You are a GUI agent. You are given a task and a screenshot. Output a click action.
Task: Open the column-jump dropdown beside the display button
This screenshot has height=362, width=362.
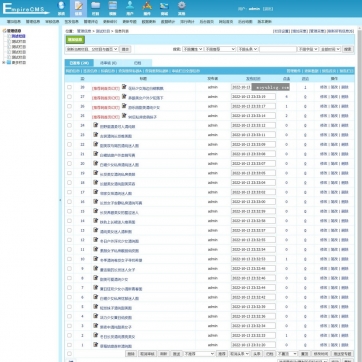(x=92, y=49)
